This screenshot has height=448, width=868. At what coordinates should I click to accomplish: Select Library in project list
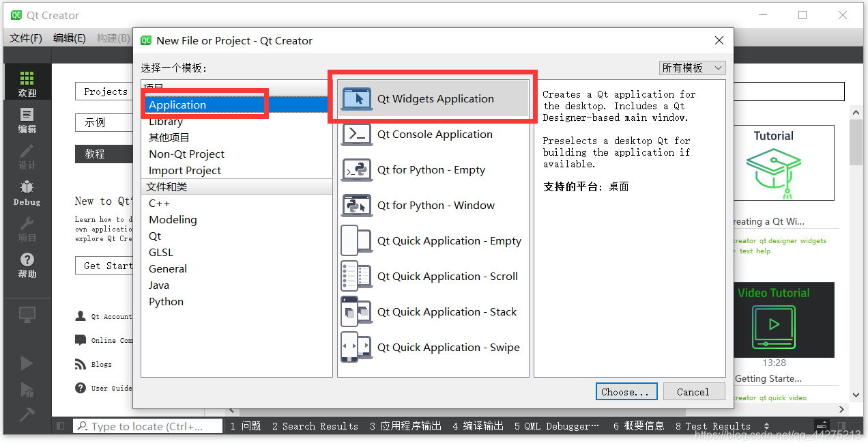point(237,122)
